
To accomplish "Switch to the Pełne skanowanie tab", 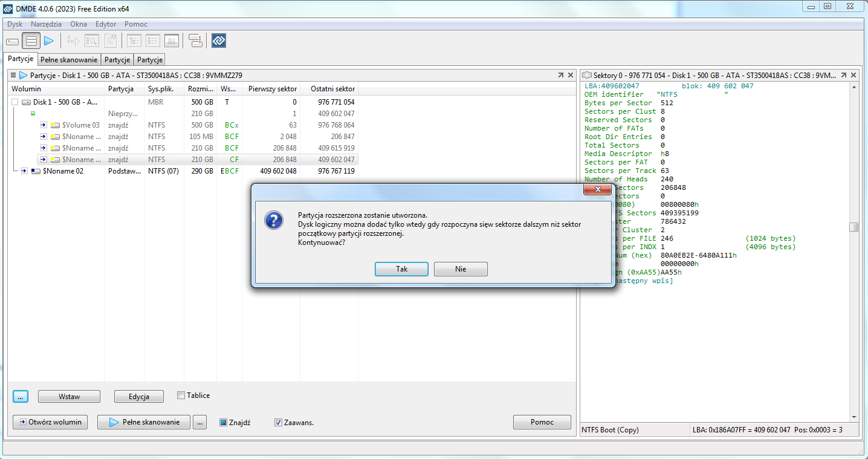I will 69,60.
